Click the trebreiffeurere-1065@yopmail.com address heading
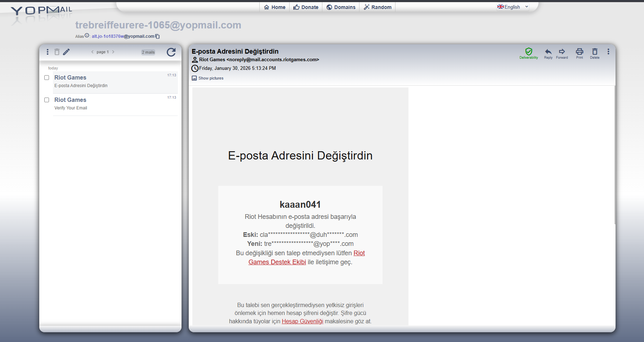This screenshot has width=644, height=342. [x=158, y=25]
